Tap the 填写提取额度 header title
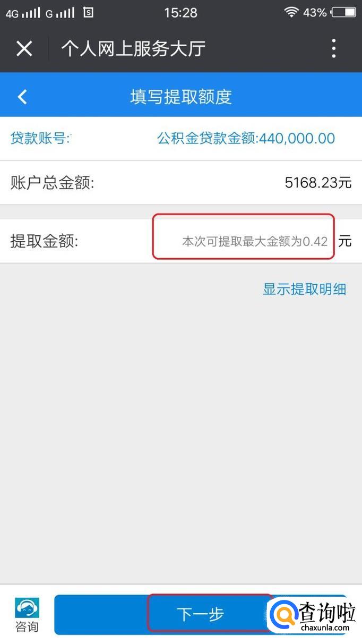 coord(181,97)
